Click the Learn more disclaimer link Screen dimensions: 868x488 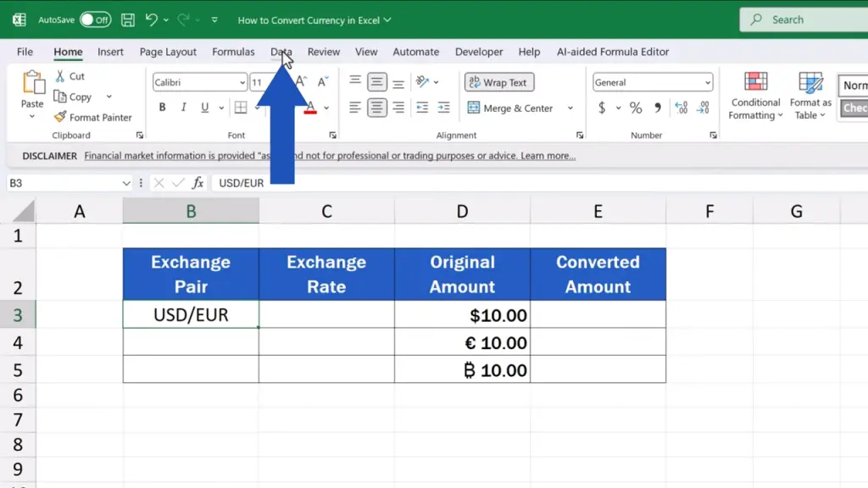(547, 156)
